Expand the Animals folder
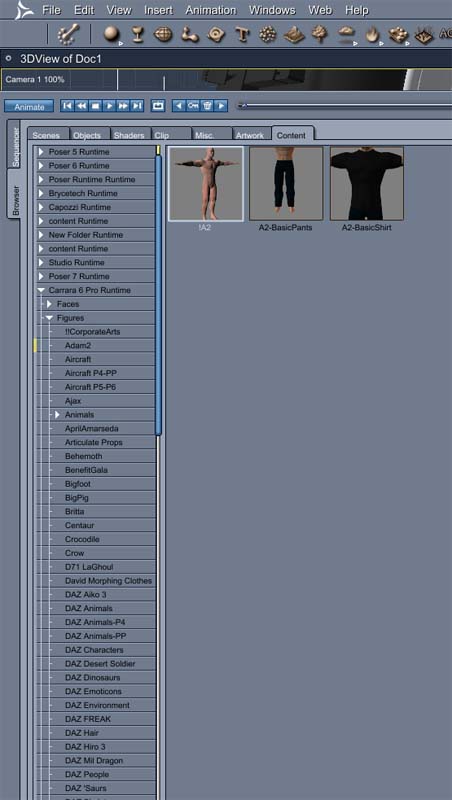This screenshot has height=800, width=452. [58, 415]
